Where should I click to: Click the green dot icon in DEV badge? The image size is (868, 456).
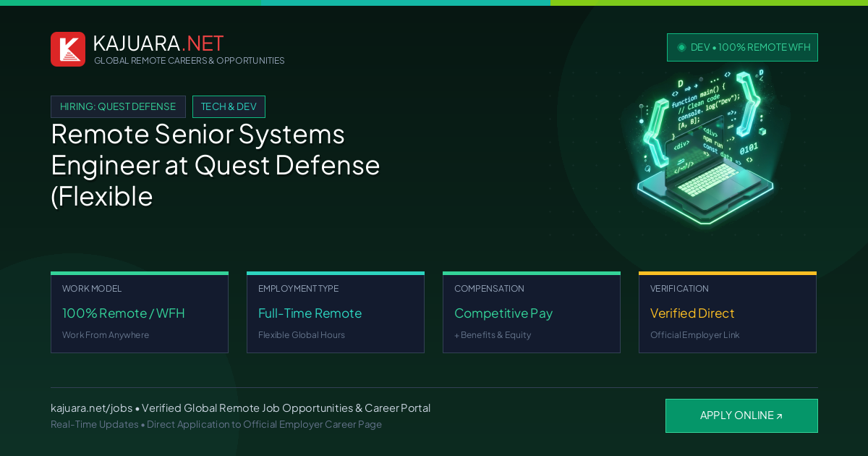(681, 47)
